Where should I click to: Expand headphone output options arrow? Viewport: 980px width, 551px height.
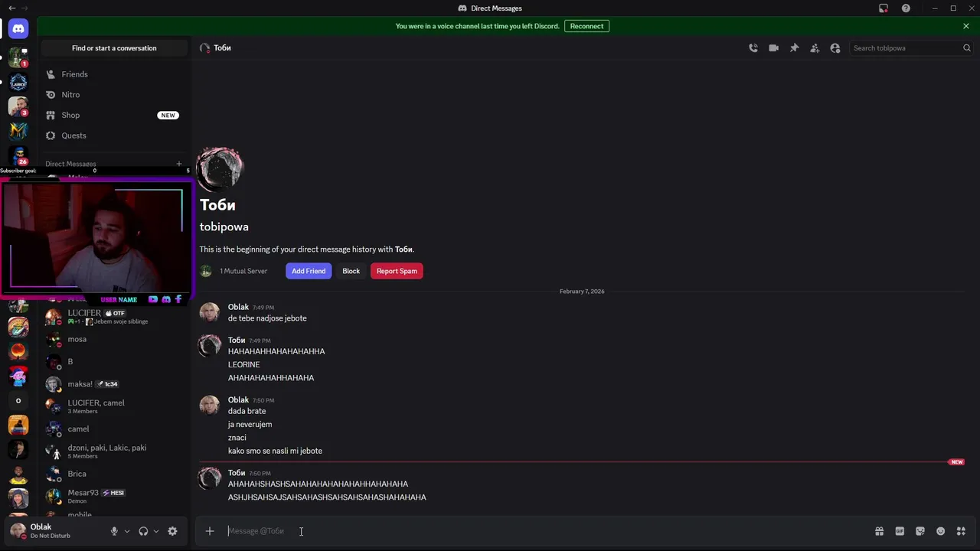click(156, 531)
